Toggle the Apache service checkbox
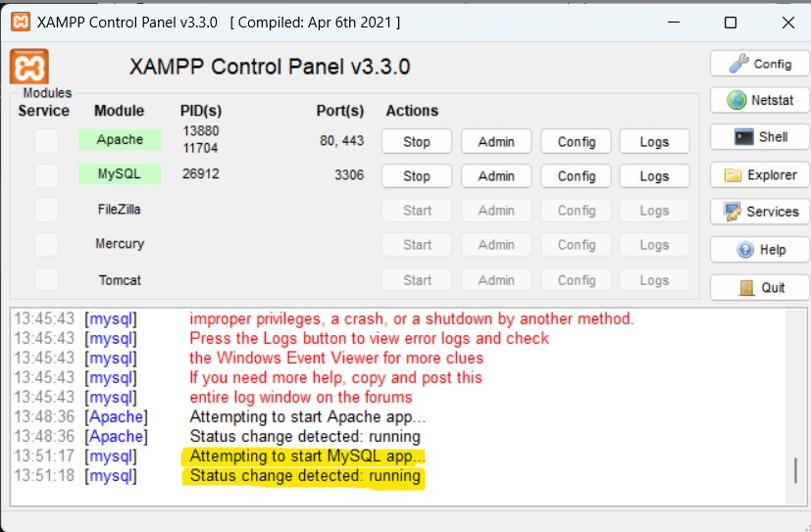This screenshot has height=532, width=811. click(46, 141)
